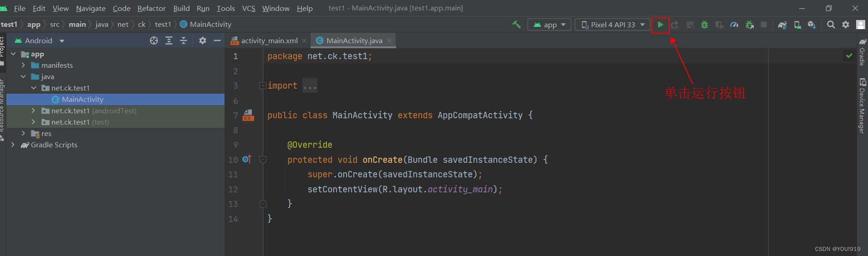Image resolution: width=868 pixels, height=256 pixels.
Task: Open the Tools menu
Action: pyautogui.click(x=226, y=8)
